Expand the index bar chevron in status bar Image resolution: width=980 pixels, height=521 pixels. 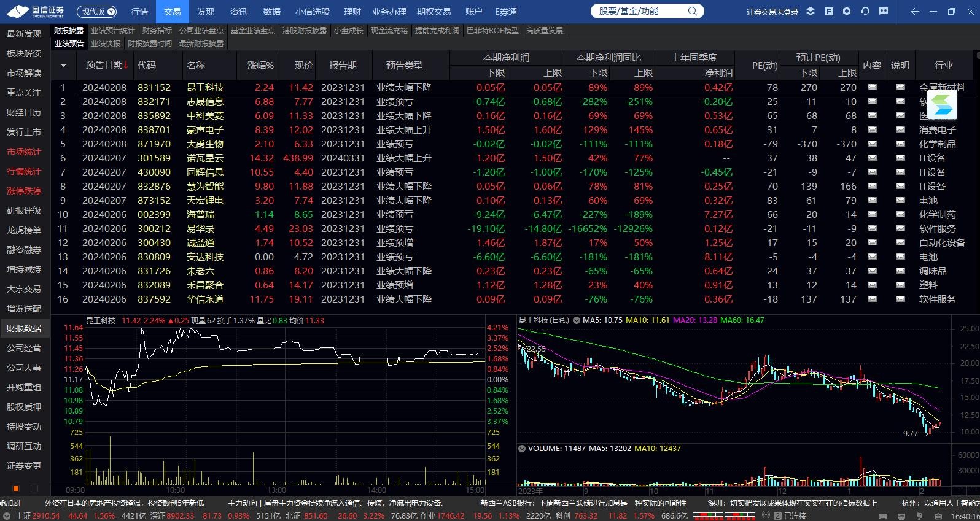[x=7, y=515]
